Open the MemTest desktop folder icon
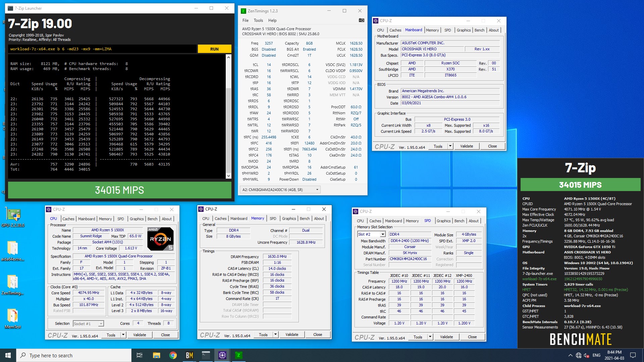Image resolution: width=644 pixels, height=362 pixels. 13,319
